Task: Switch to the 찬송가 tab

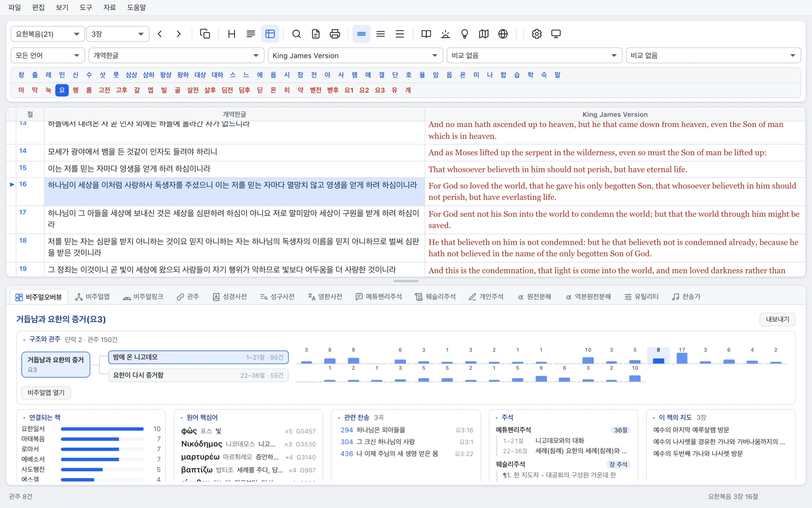Action: (686, 297)
